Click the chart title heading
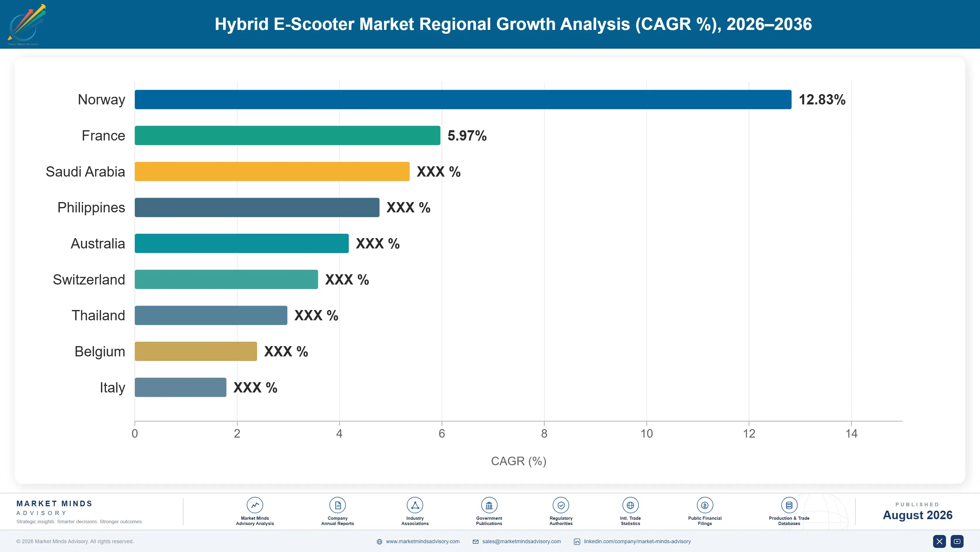This screenshot has height=552, width=980. pyautogui.click(x=513, y=24)
